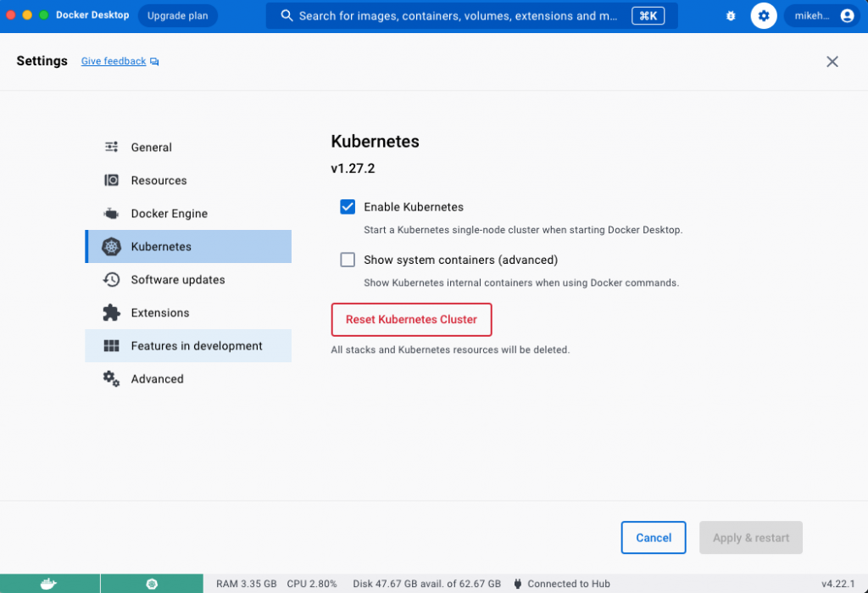Click the Upgrade plan button
The height and width of the screenshot is (593, 868).
[177, 16]
